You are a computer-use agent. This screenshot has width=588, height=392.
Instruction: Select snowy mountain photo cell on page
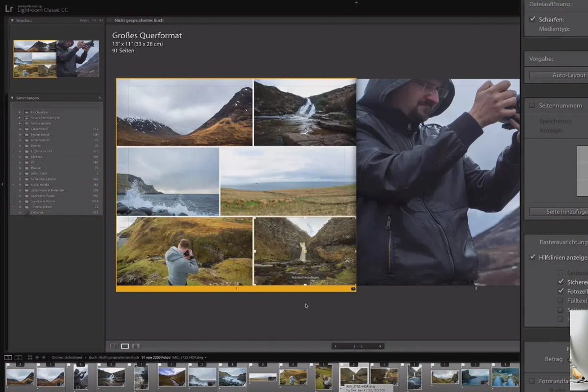pyautogui.click(x=184, y=113)
